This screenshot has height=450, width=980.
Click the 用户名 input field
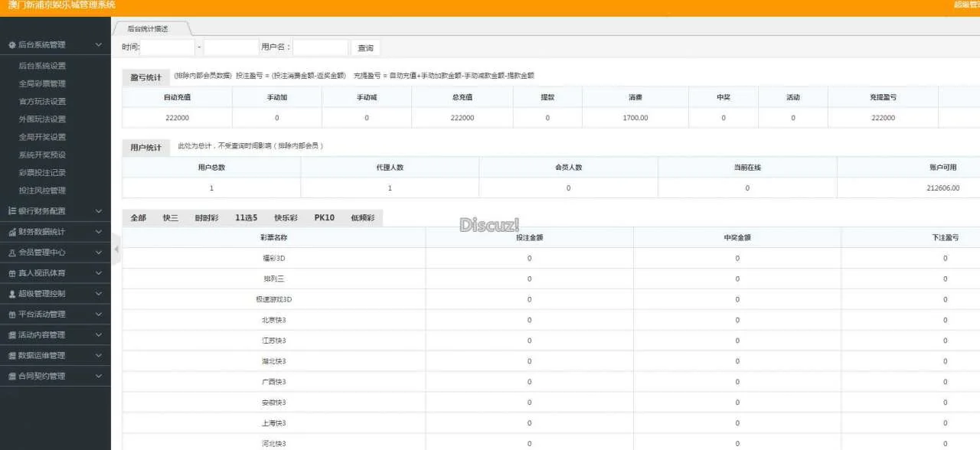[x=320, y=47]
